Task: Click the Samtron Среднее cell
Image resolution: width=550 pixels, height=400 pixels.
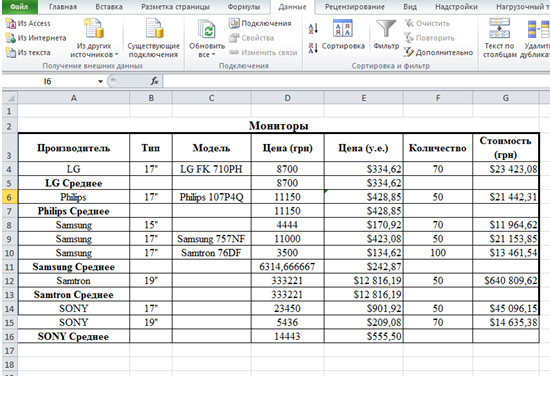Action: coord(74,294)
